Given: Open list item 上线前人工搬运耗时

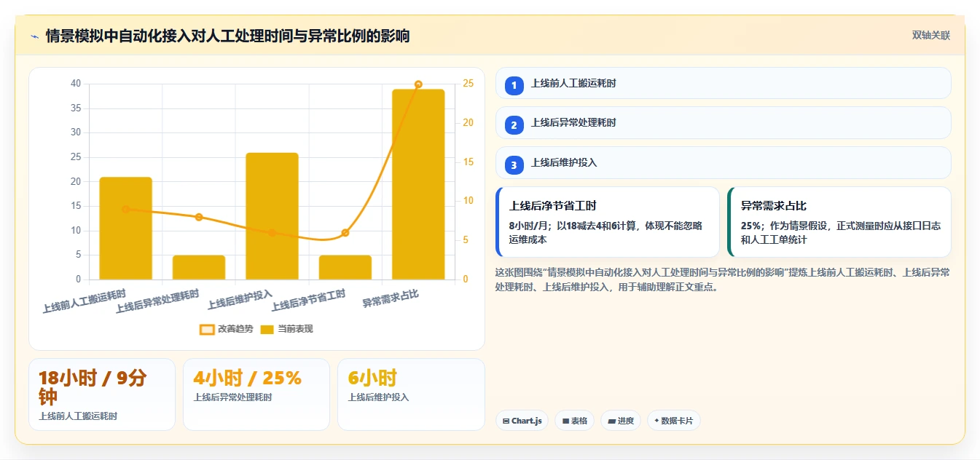Looking at the screenshot, I should point(724,83).
